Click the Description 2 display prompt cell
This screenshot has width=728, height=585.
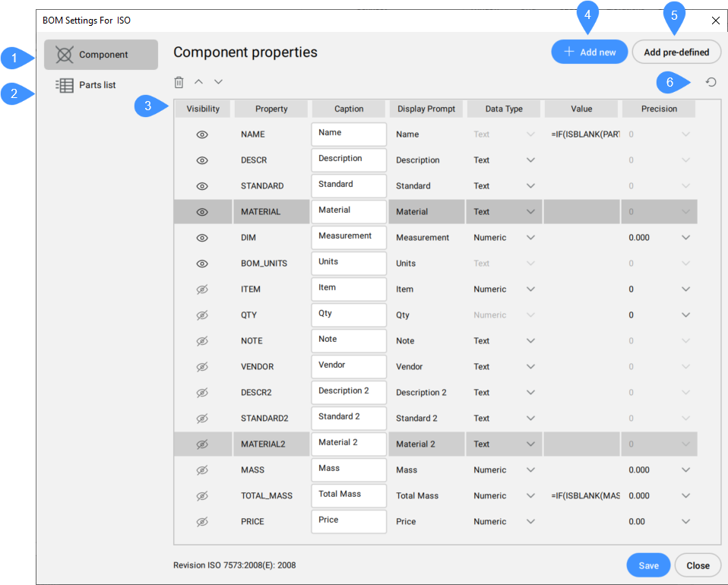point(426,393)
